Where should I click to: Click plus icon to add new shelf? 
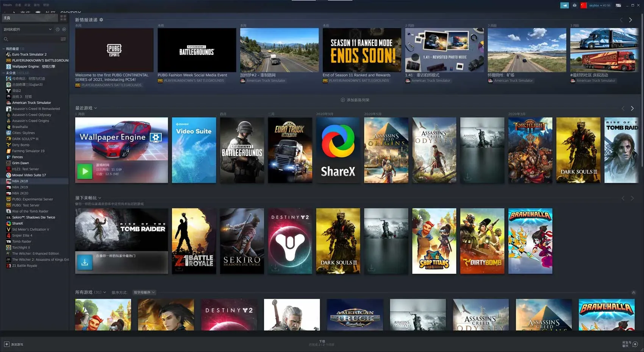[343, 100]
